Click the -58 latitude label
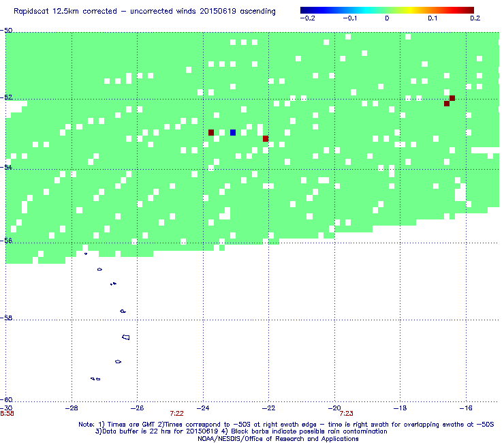 click(x=6, y=318)
